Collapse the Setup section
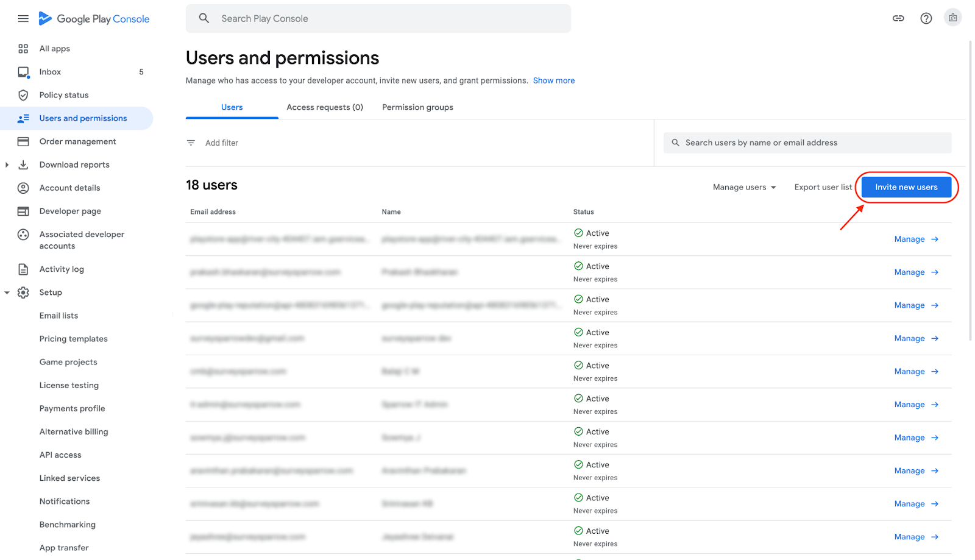 tap(7, 292)
